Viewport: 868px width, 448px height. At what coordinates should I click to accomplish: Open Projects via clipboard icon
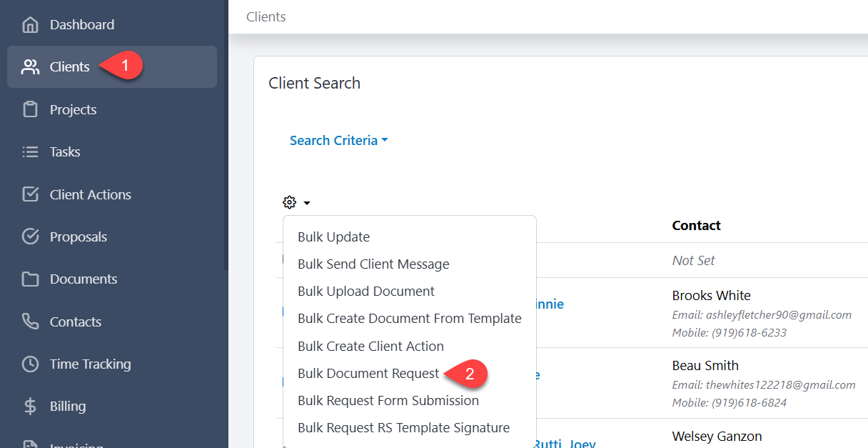[x=30, y=110]
